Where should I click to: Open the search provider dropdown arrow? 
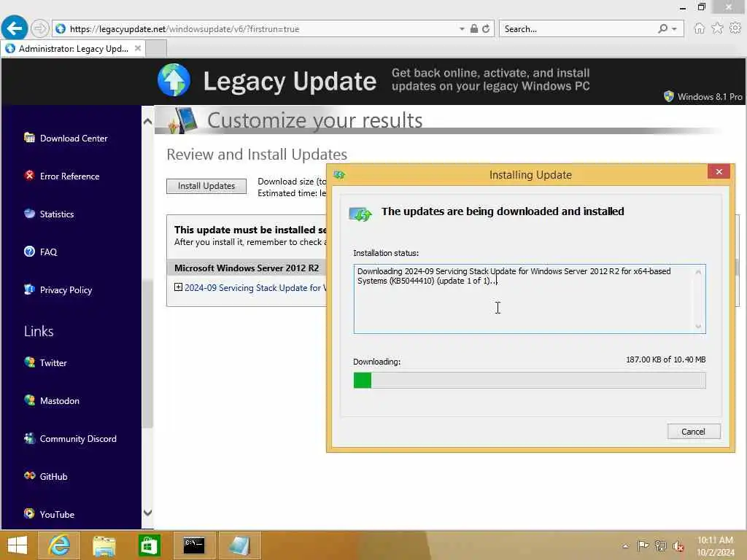675,29
